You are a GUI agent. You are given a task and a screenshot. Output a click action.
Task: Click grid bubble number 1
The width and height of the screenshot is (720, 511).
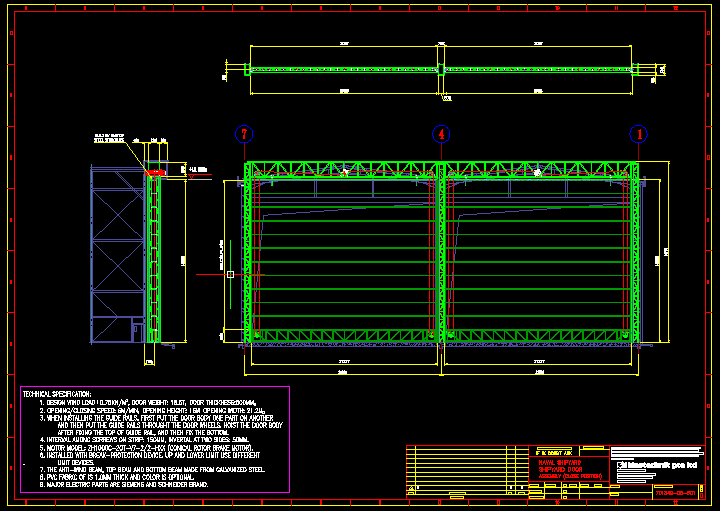click(x=638, y=134)
